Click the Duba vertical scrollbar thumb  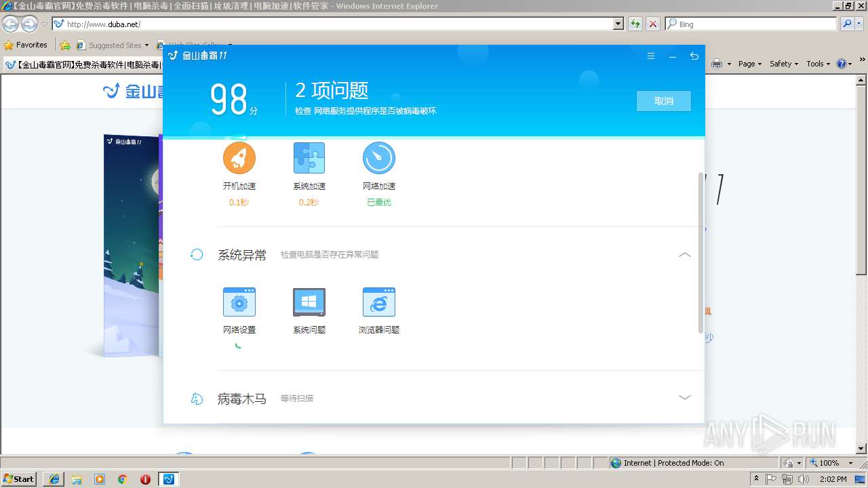701,253
